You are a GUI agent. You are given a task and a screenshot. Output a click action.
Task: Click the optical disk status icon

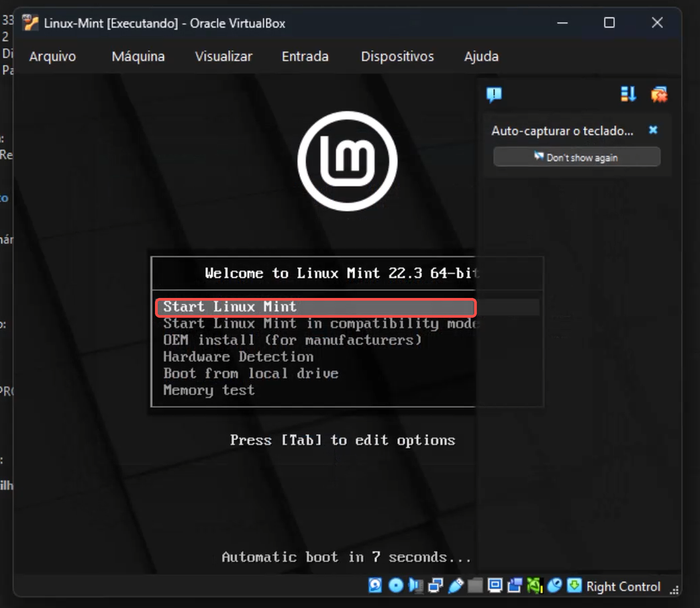point(395,585)
